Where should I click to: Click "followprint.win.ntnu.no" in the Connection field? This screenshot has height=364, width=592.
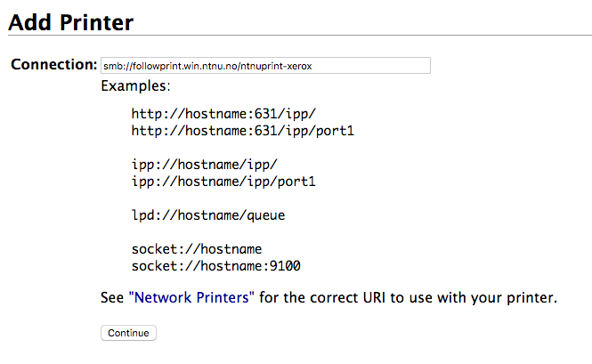tap(185, 66)
